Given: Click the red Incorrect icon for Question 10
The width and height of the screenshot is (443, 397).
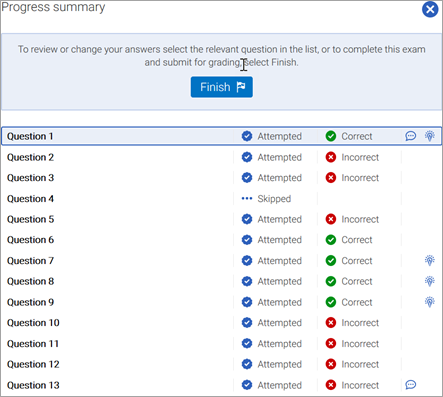Looking at the screenshot, I should click(331, 323).
